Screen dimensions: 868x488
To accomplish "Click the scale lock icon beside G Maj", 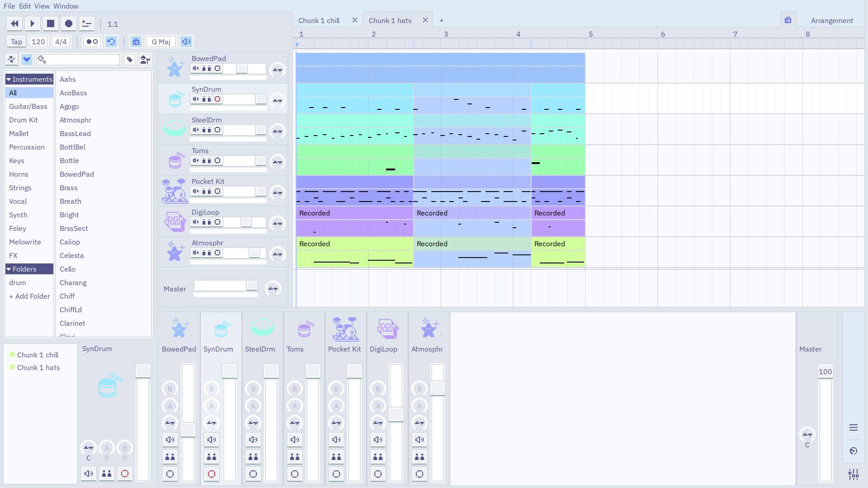I will click(x=136, y=42).
